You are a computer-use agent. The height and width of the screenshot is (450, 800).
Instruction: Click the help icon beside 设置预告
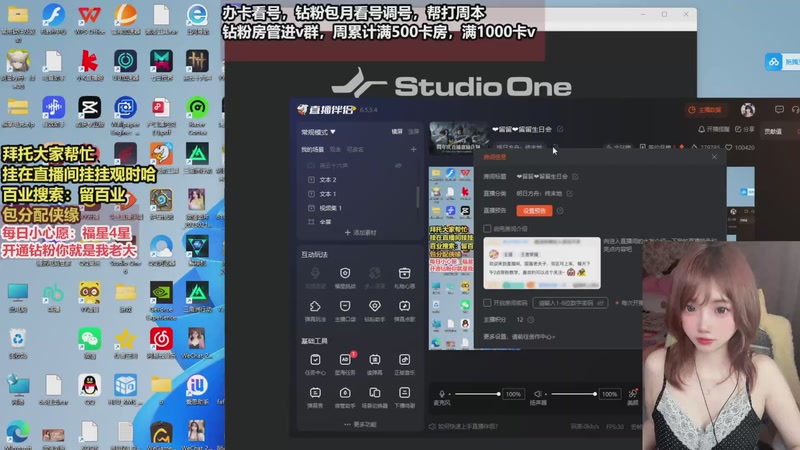click(x=560, y=211)
